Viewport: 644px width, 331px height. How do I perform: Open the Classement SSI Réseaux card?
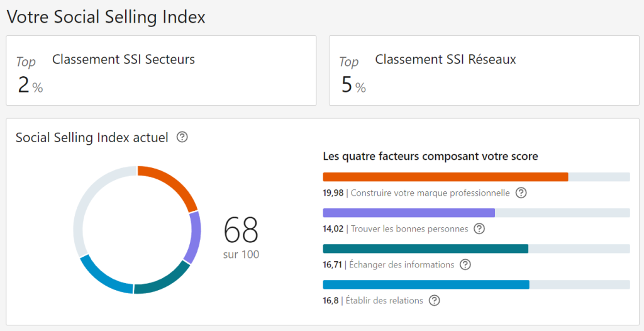484,70
